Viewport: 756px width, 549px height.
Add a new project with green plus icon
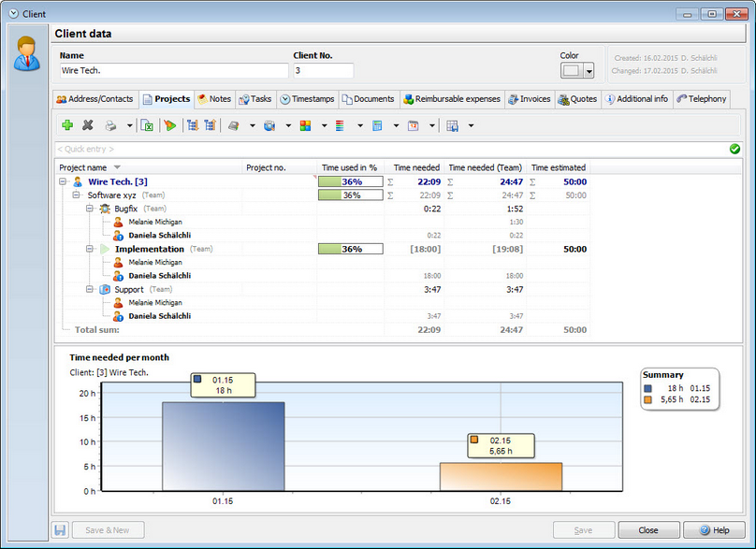(67, 125)
